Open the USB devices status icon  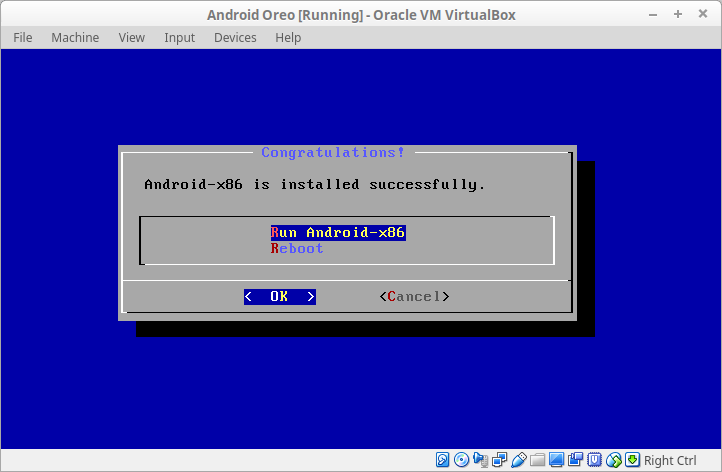click(x=518, y=460)
